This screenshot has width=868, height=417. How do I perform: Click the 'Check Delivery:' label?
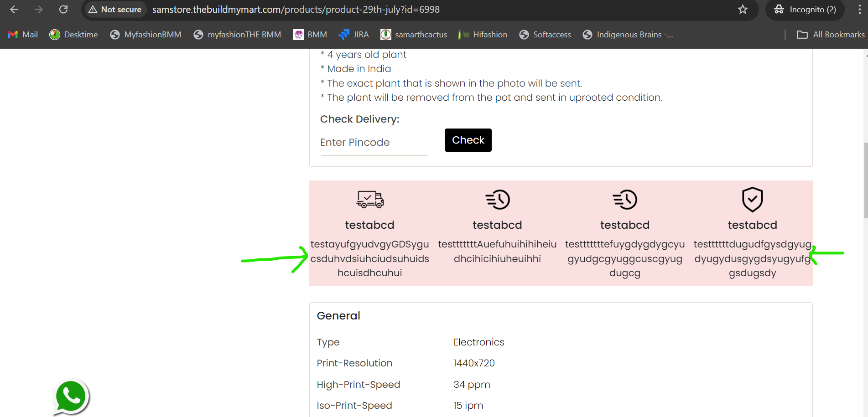click(360, 119)
